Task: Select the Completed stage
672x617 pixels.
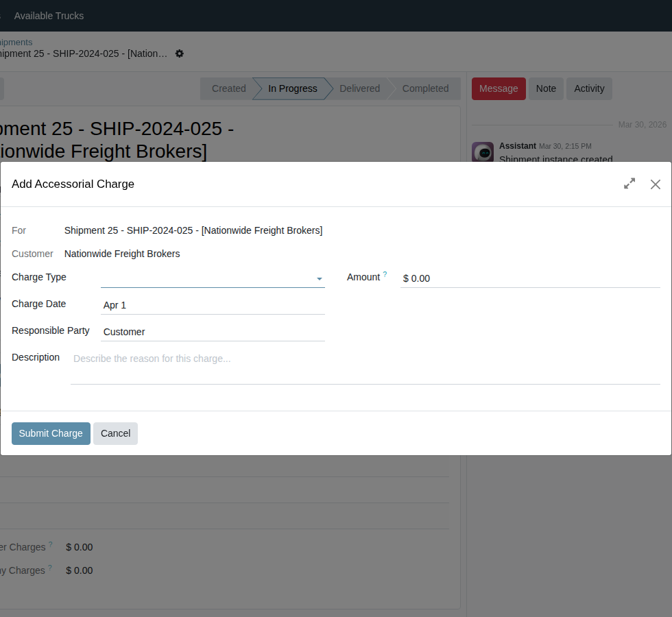Action: 425,88
